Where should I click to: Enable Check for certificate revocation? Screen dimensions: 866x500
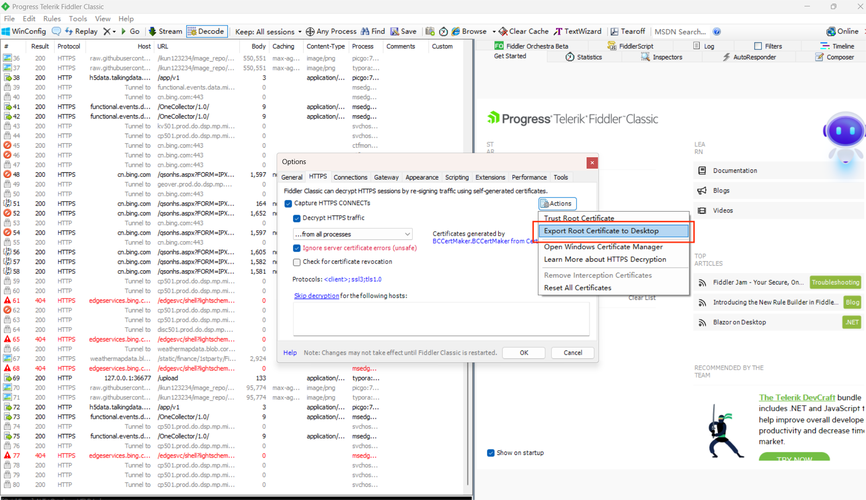point(297,262)
